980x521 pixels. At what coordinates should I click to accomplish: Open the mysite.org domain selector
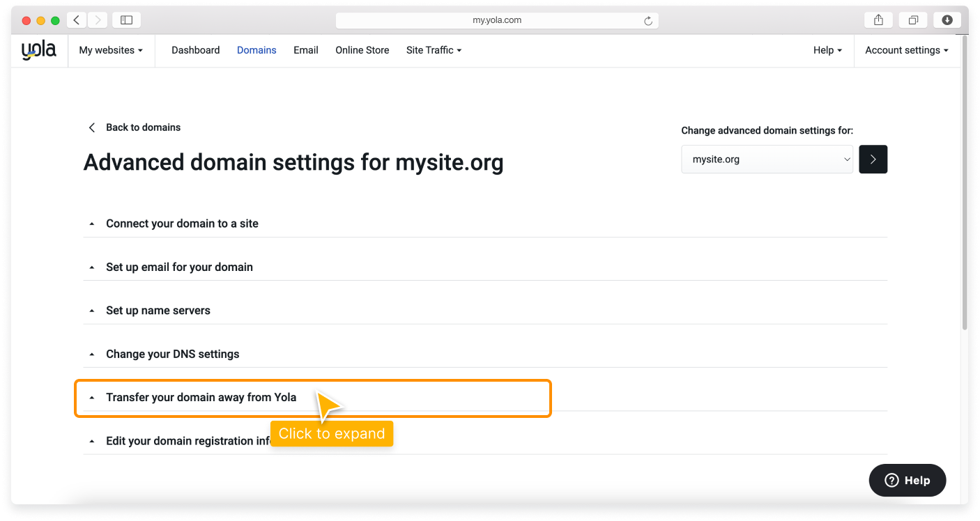[x=767, y=159]
